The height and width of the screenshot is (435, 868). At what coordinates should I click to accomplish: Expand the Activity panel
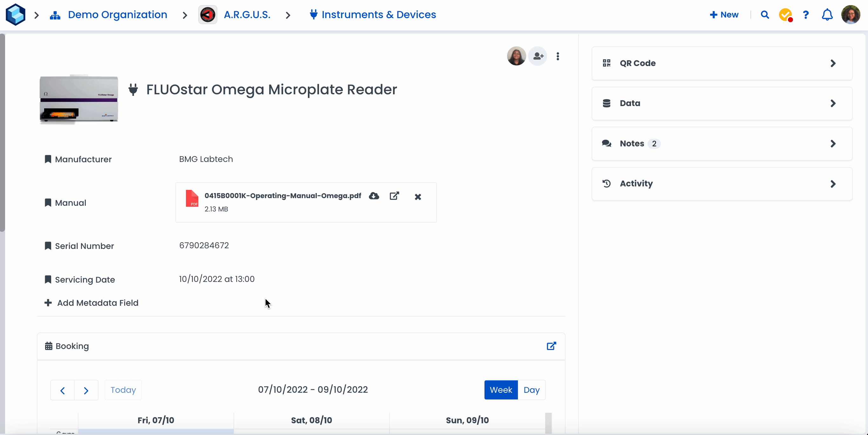(722, 184)
